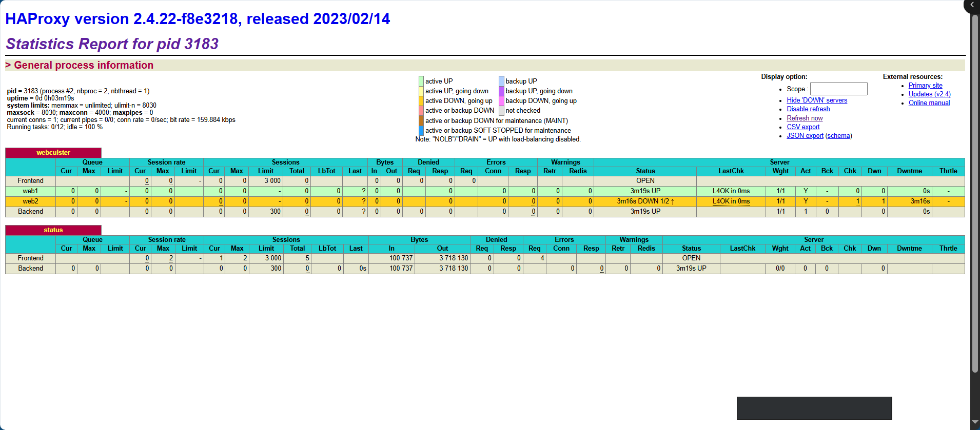Click scrollbar down arrow at bottom
The image size is (980, 430).
975,423
